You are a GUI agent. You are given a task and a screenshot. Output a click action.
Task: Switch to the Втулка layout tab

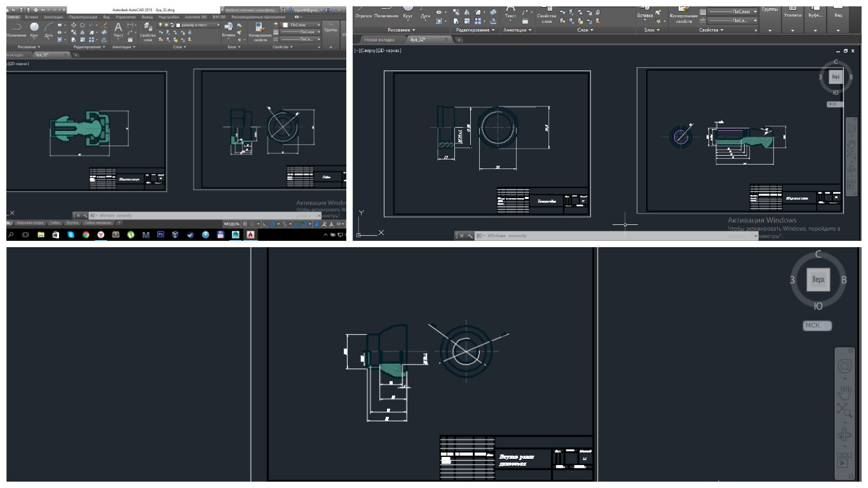72,222
